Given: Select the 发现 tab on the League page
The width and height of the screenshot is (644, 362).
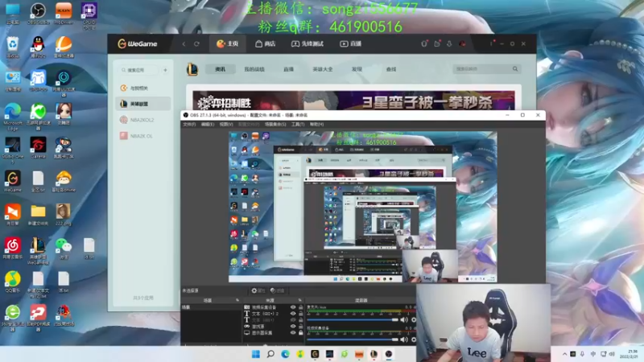Looking at the screenshot, I should [x=357, y=69].
